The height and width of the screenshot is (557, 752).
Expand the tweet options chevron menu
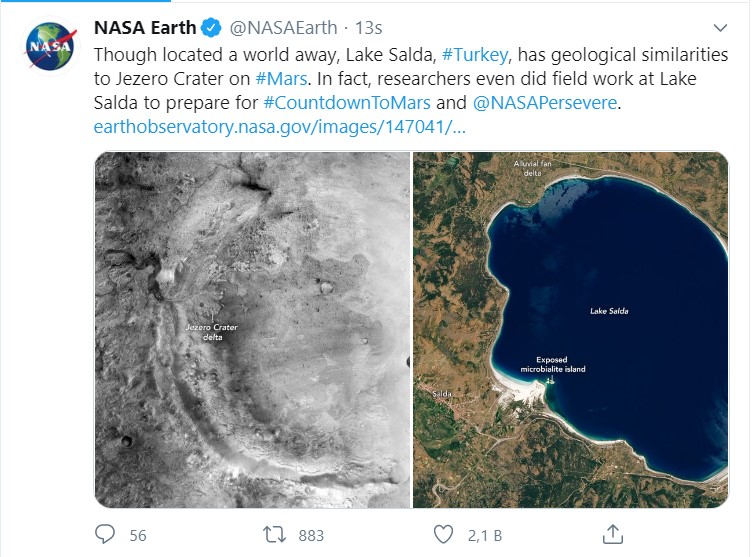pyautogui.click(x=720, y=28)
